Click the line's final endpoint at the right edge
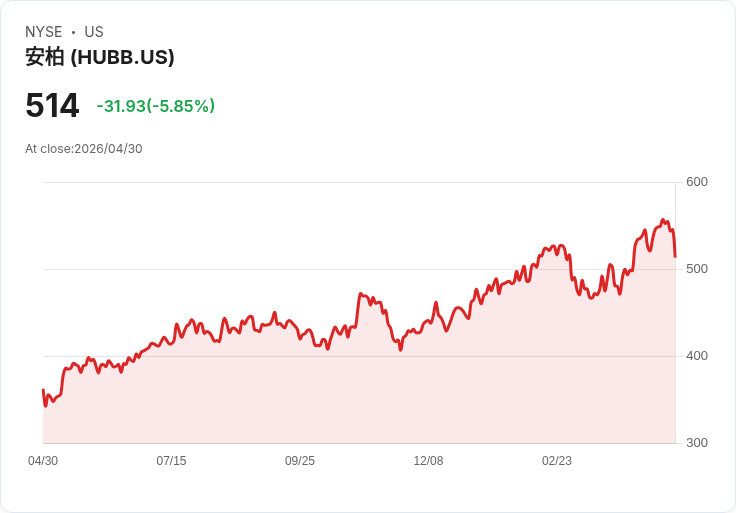The width and height of the screenshot is (736, 513). coord(675,256)
